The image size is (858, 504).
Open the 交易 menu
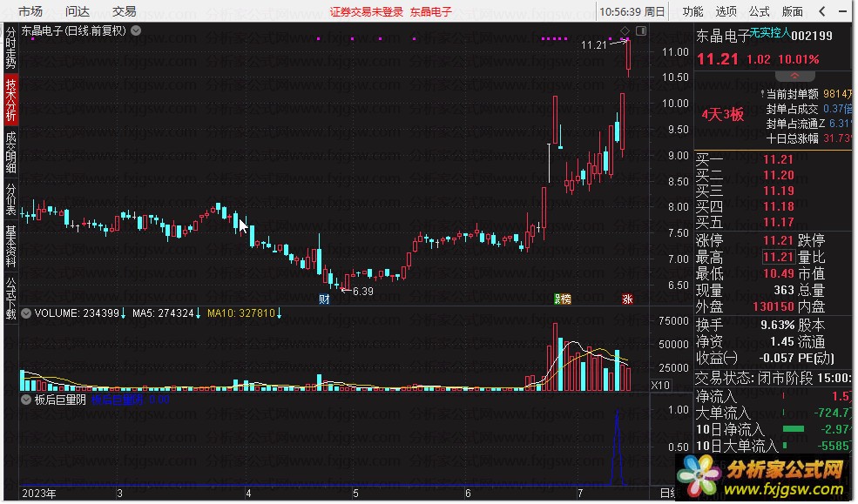[125, 11]
